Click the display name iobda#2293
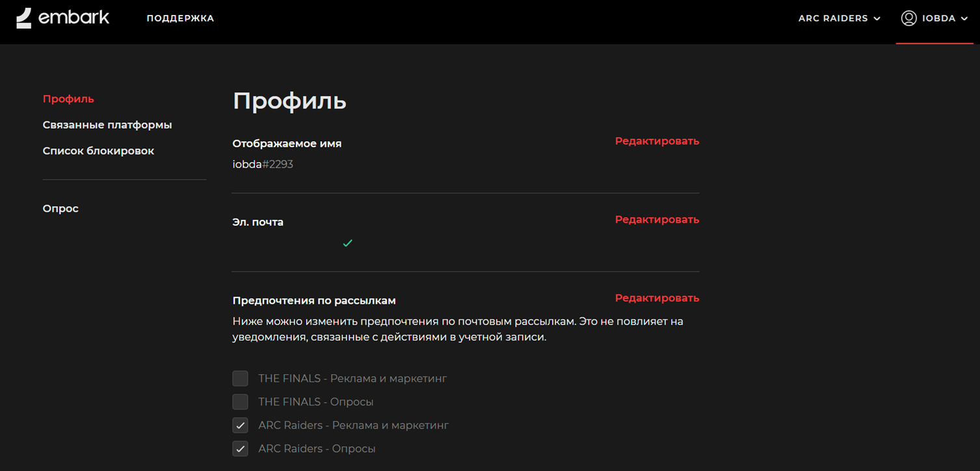The height and width of the screenshot is (471, 980). tap(263, 165)
